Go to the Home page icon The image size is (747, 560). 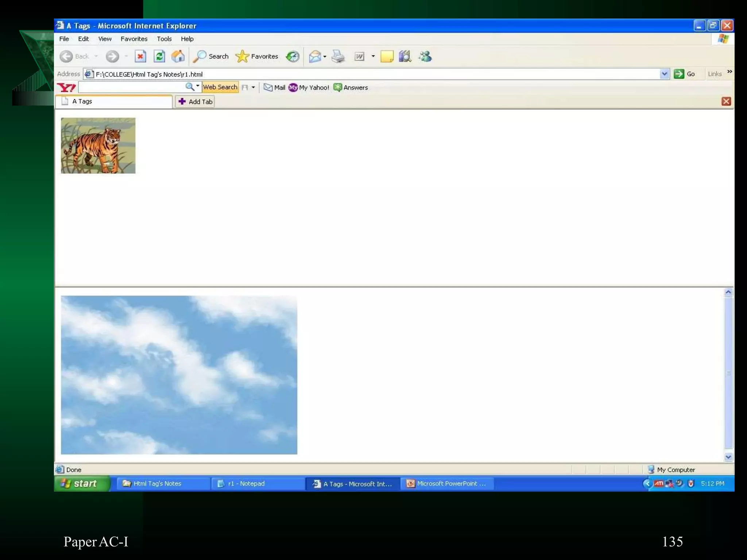point(178,57)
